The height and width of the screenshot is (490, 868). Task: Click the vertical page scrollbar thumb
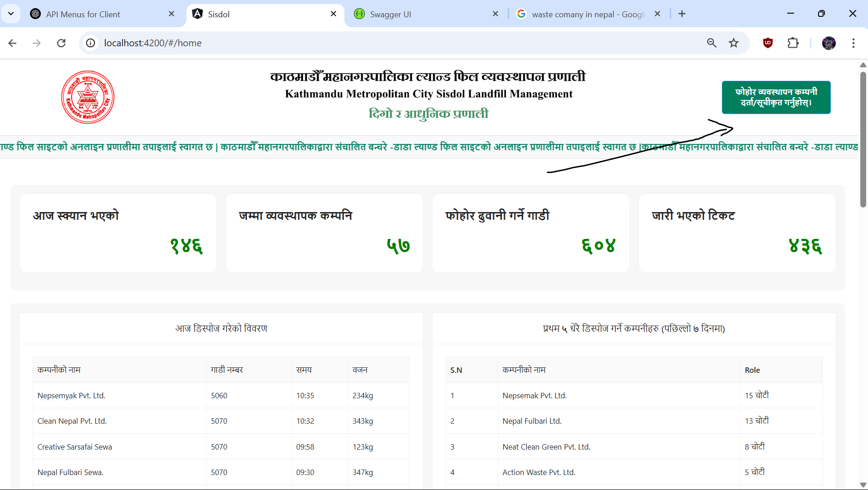pyautogui.click(x=863, y=136)
